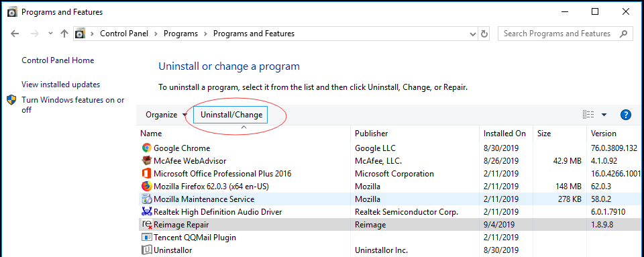The height and width of the screenshot is (257, 644).
Task: Click the 9/4/2019 installed date
Action: tap(499, 225)
